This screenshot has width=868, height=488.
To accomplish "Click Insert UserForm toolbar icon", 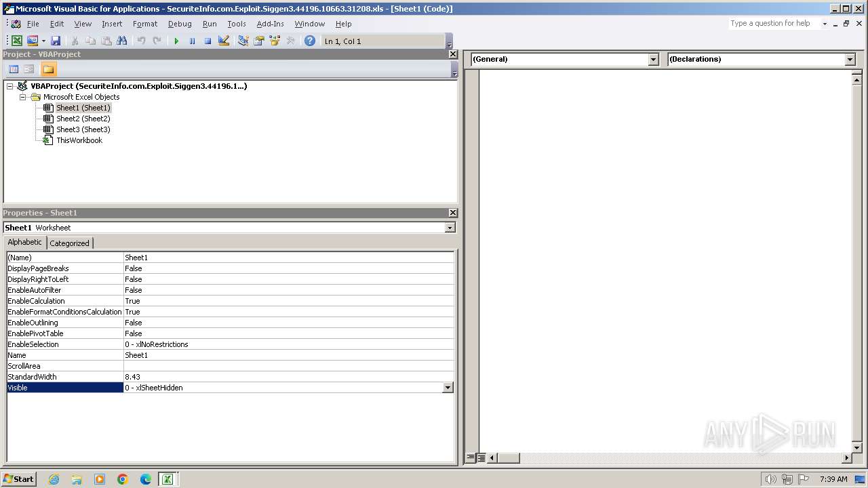I will tap(32, 41).
